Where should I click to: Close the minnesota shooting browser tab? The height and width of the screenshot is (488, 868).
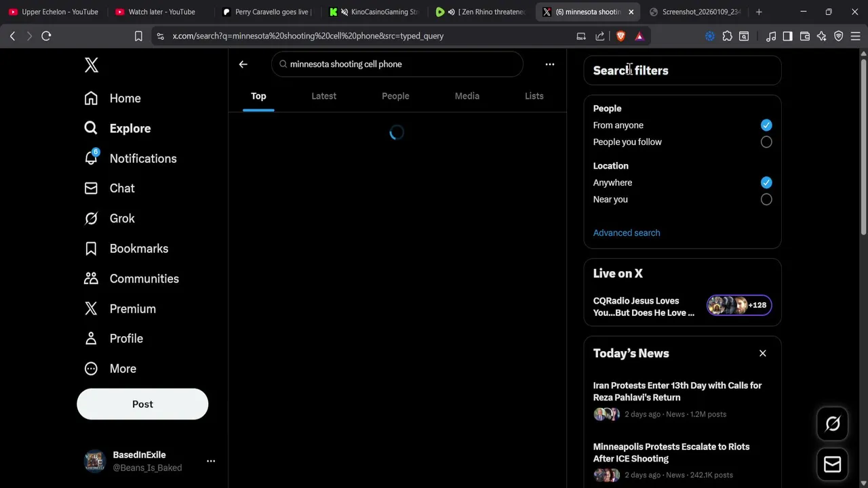631,12
